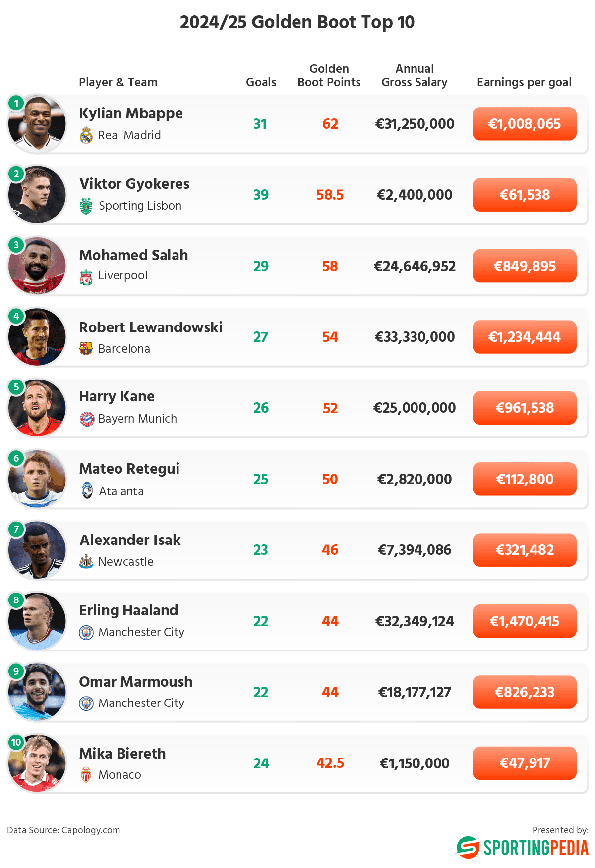595x868 pixels.
Task: Click the Sporting Lisbon club crest
Action: 86,206
